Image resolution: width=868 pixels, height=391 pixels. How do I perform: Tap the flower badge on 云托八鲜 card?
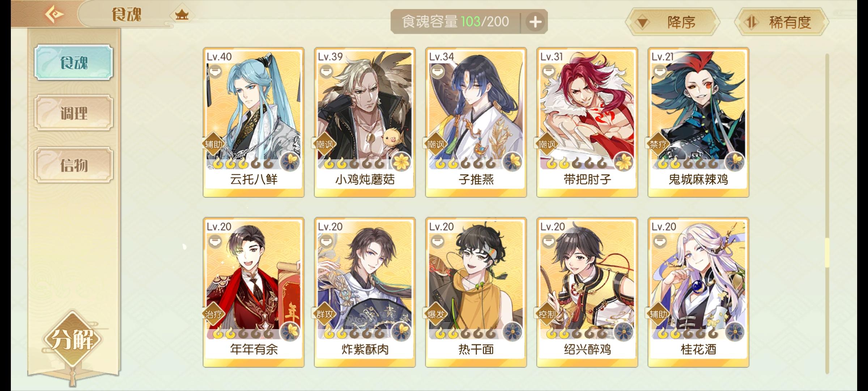290,161
